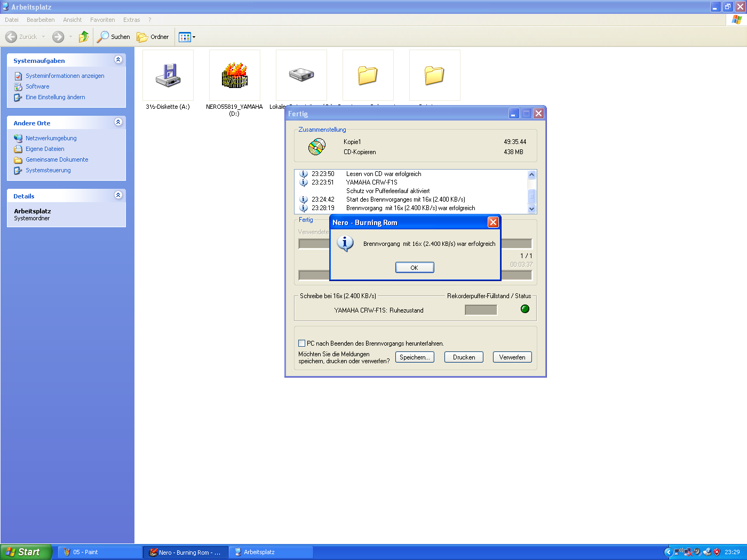
Task: Open Eigene Dateien link
Action: coord(45,149)
